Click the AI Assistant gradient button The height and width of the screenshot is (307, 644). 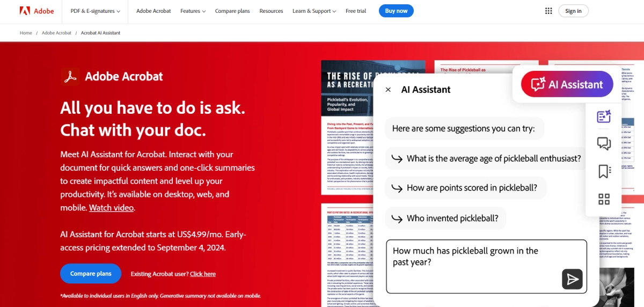[x=567, y=84]
